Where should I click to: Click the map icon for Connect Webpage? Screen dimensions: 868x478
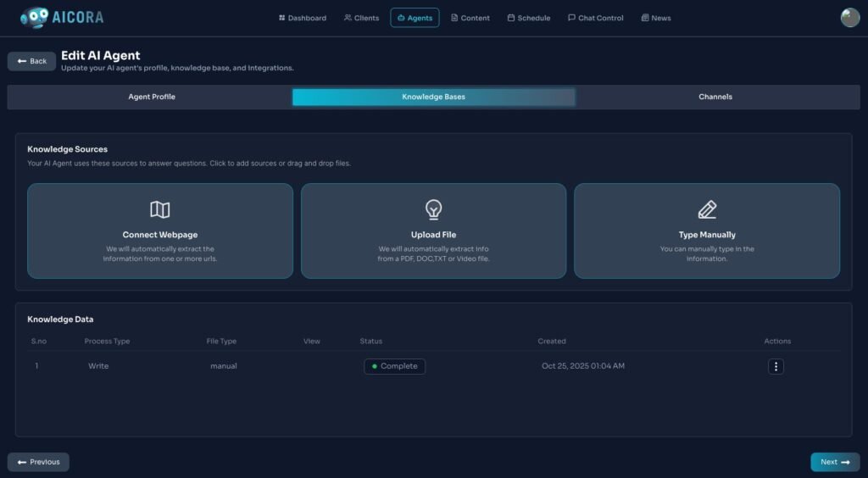pyautogui.click(x=159, y=209)
